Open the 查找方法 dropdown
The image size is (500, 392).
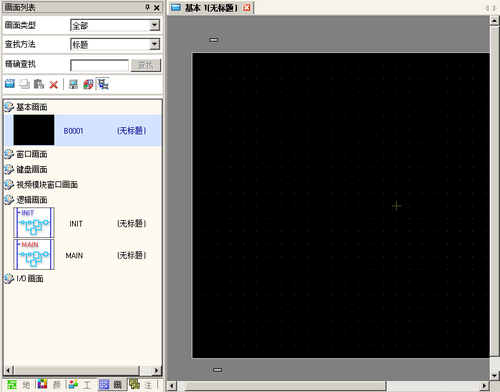click(154, 44)
